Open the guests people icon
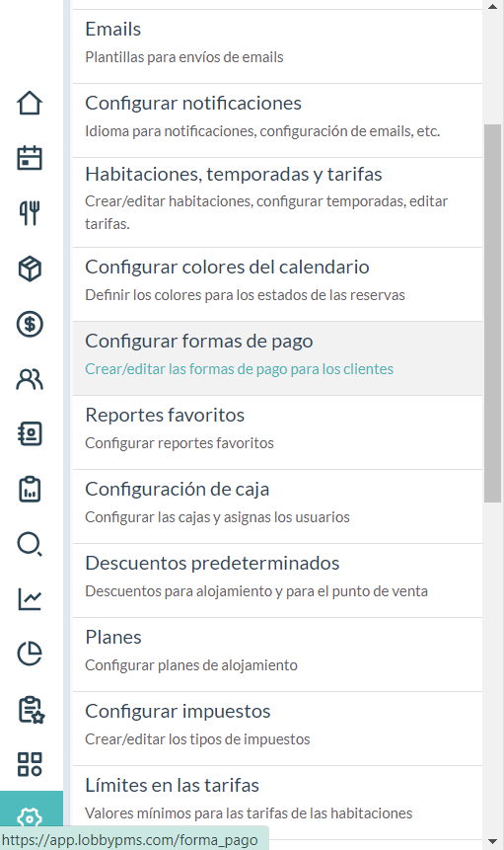The image size is (504, 850). [x=30, y=379]
